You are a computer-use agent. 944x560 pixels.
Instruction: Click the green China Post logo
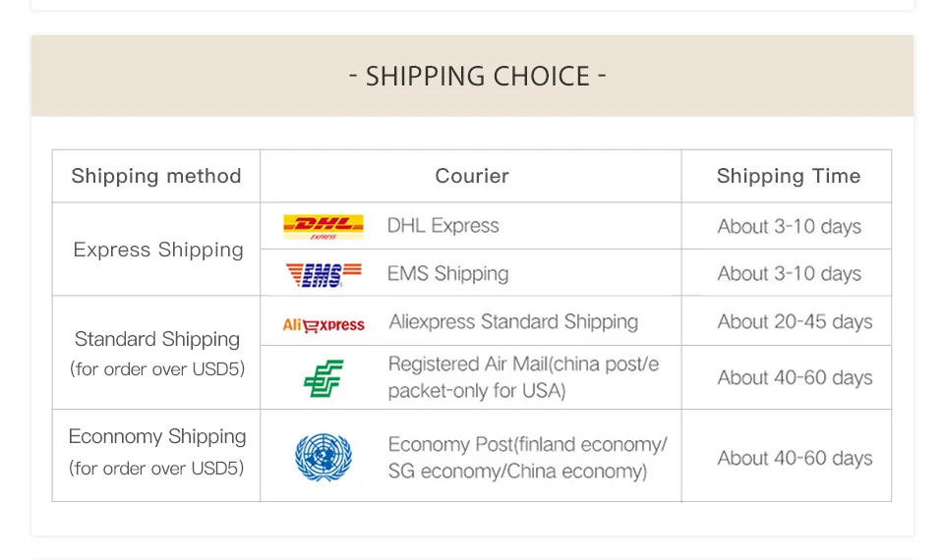point(324,378)
